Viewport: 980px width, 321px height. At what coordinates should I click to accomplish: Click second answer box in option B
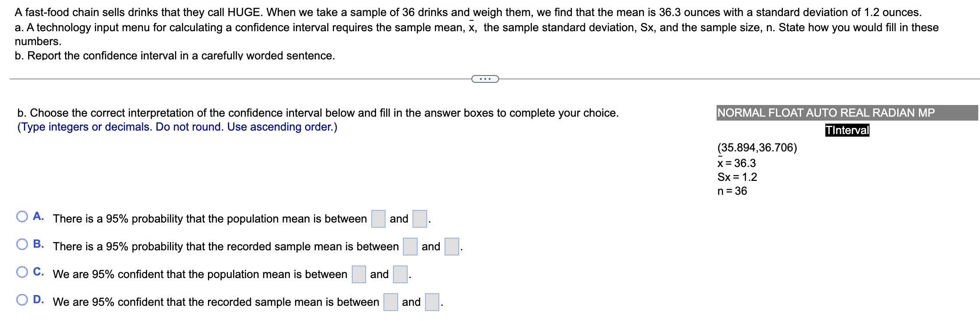tap(452, 246)
